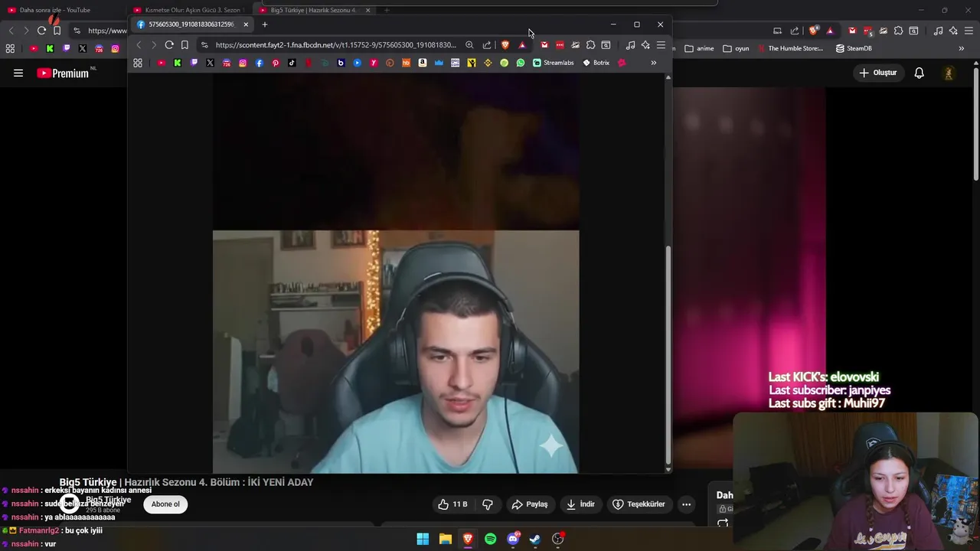Open Binance bookmark in front window
This screenshot has width=980, height=551.
[x=488, y=63]
